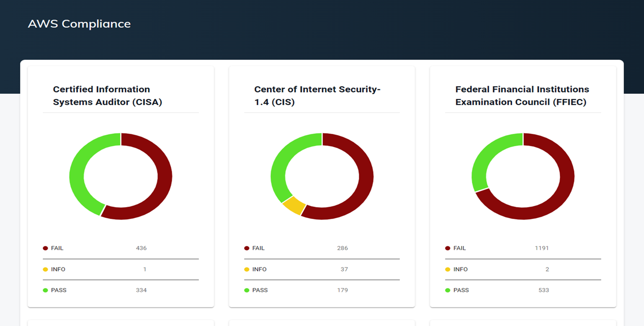644x326 pixels.
Task: Click the FFIEC info count 2
Action: coord(547,269)
